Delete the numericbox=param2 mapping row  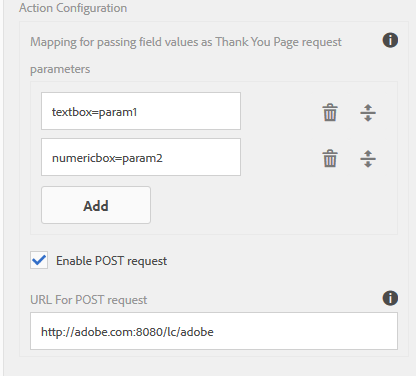(330, 158)
